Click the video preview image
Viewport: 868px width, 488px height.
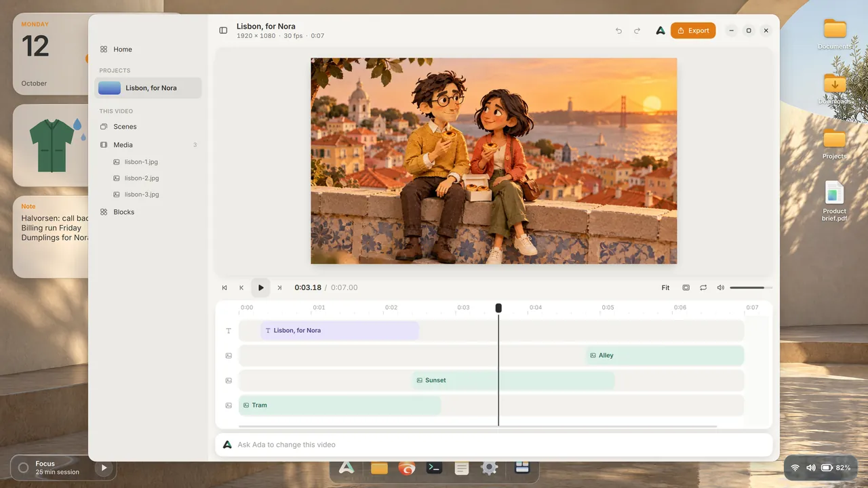[494, 161]
